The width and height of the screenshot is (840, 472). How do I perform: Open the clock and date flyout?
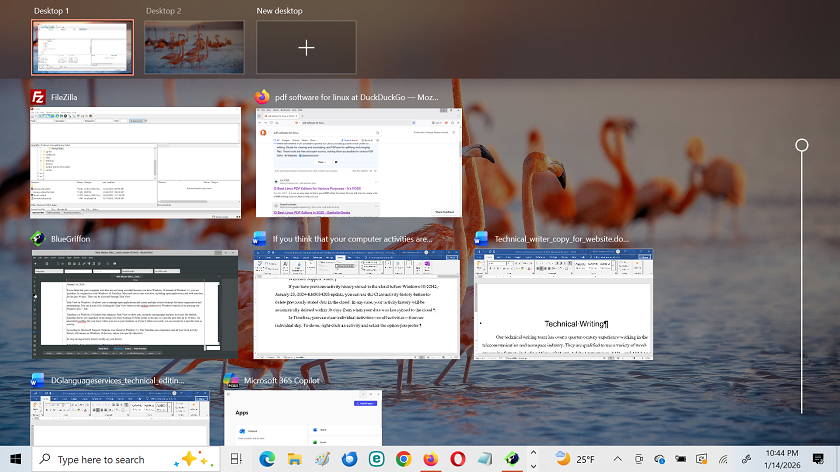pos(781,459)
